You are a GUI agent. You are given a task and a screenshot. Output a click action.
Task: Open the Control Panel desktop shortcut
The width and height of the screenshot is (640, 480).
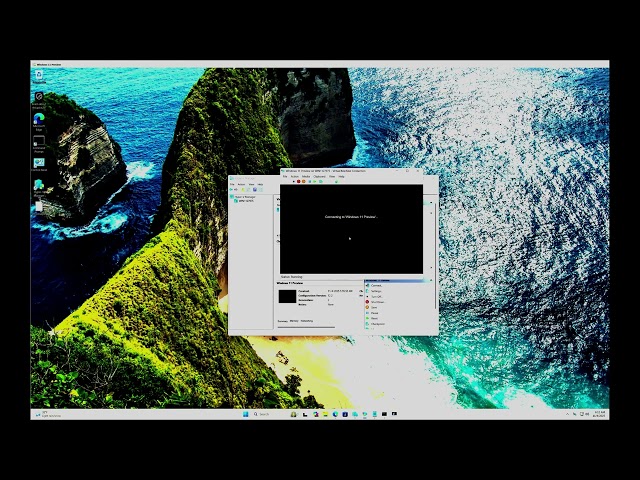39,165
